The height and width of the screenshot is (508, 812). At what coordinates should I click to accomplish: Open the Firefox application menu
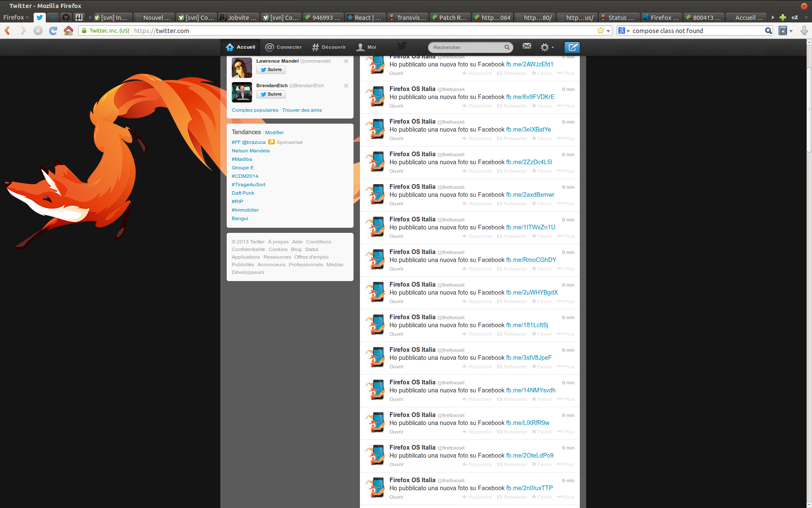16,17
